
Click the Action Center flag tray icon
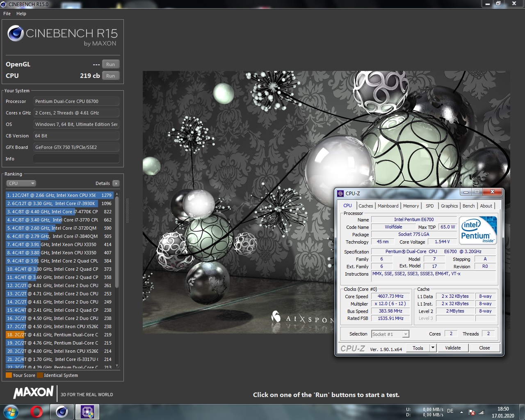[472, 412]
